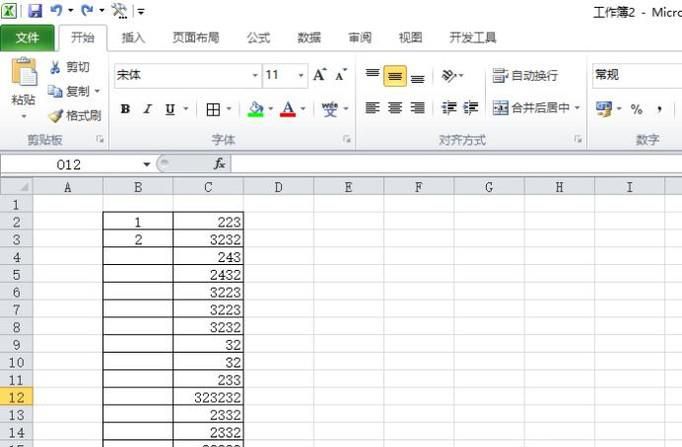This screenshot has height=447, width=682.
Task: Open the 合并后居中 dropdown arrow
Action: click(578, 107)
